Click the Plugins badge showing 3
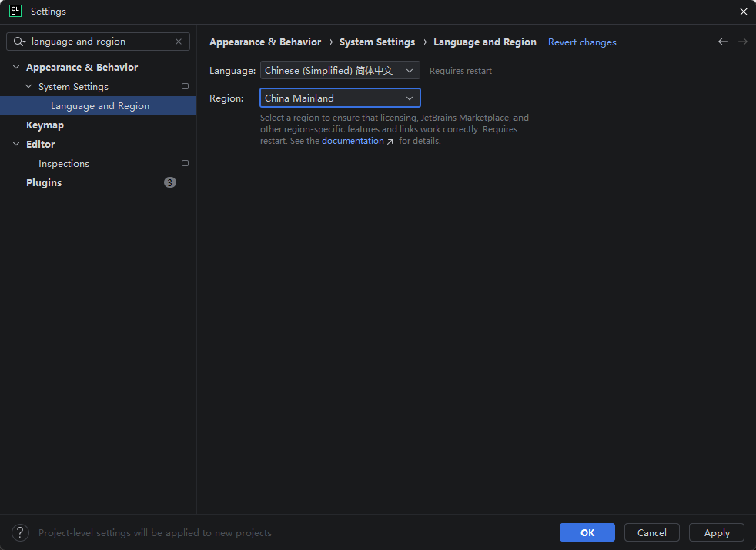756x550 pixels. pos(169,182)
